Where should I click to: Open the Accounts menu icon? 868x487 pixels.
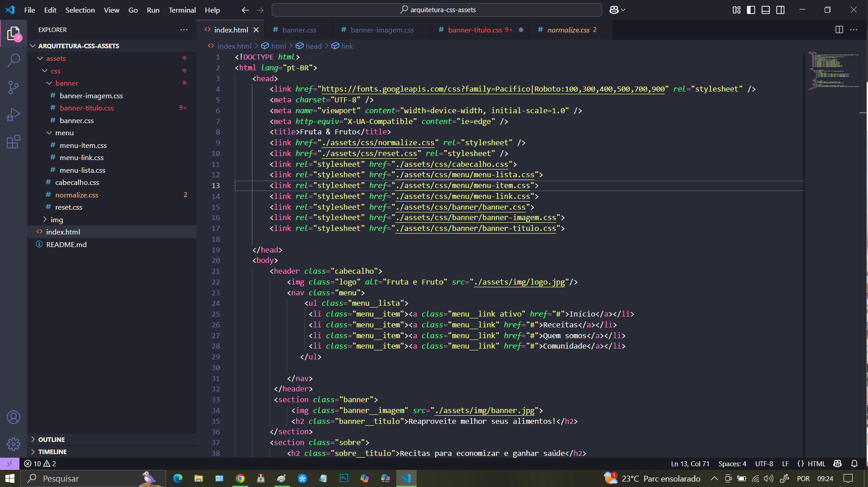[x=14, y=417]
